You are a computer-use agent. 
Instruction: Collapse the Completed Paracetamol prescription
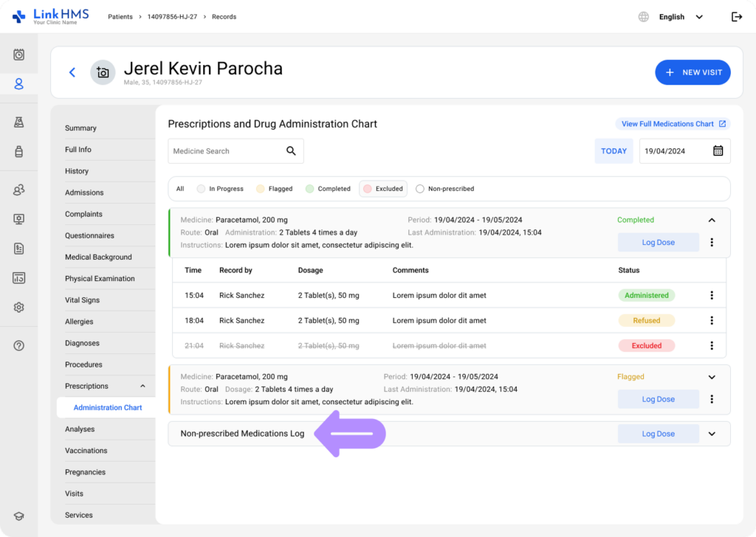point(712,220)
